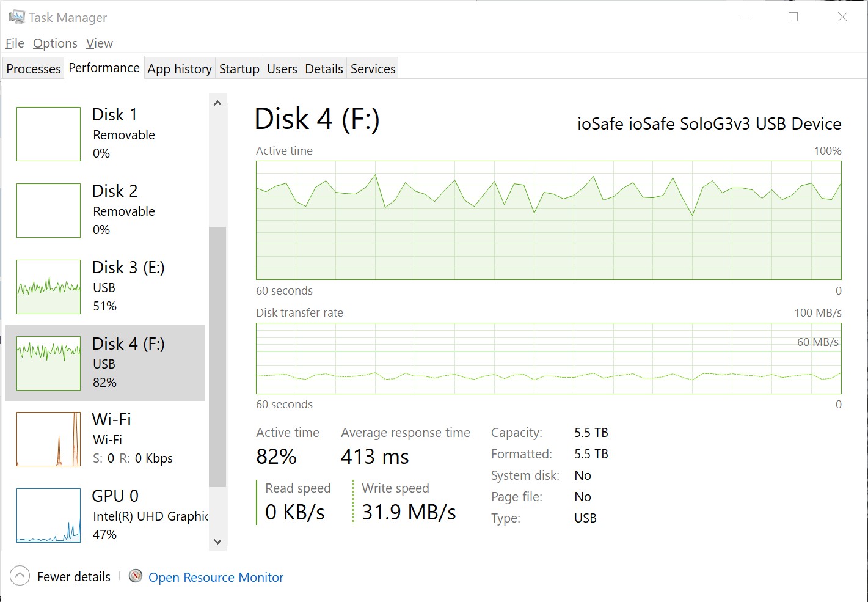Switch to the App history tab
Image resolution: width=868 pixels, height=602 pixels.
point(180,69)
